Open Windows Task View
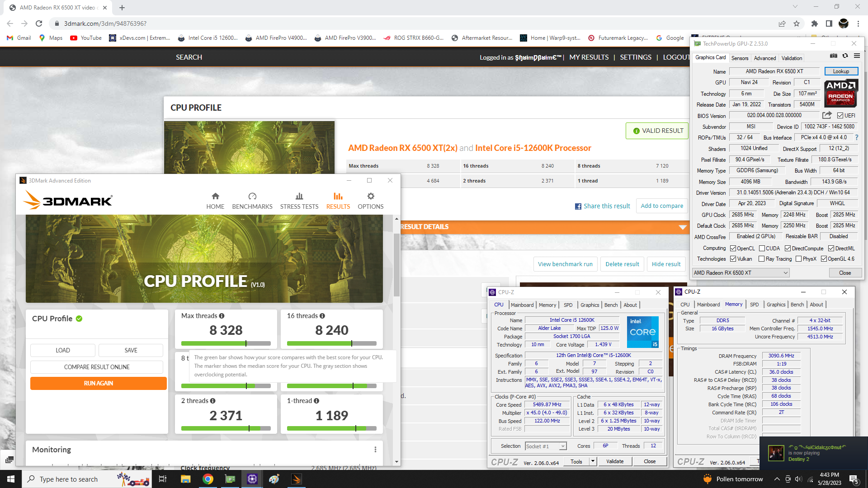The width and height of the screenshot is (868, 488). (163, 479)
